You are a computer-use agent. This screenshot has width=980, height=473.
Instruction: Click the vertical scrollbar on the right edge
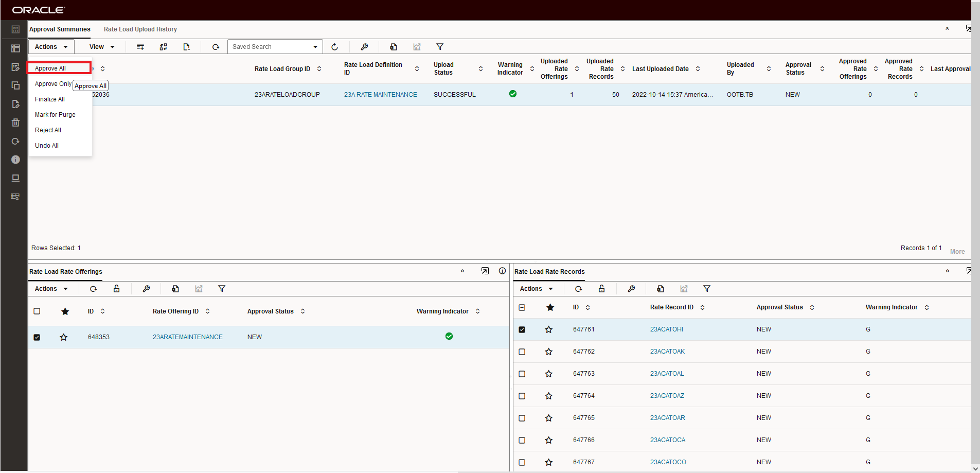tap(975, 232)
